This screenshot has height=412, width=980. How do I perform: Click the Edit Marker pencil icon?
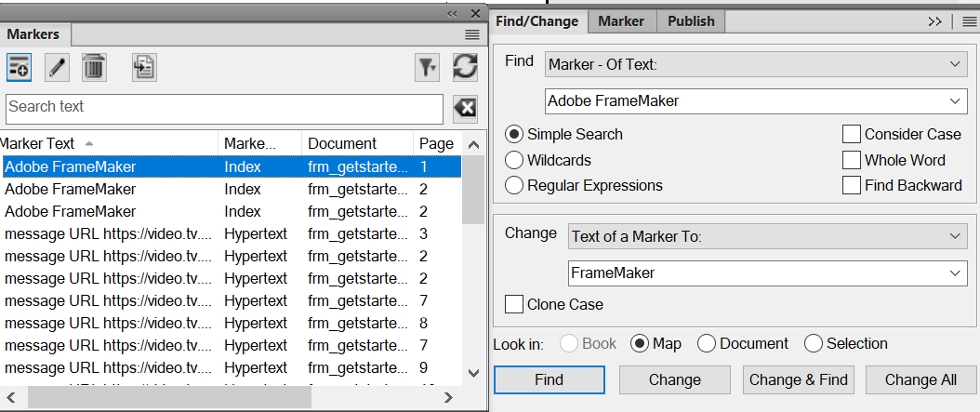58,66
